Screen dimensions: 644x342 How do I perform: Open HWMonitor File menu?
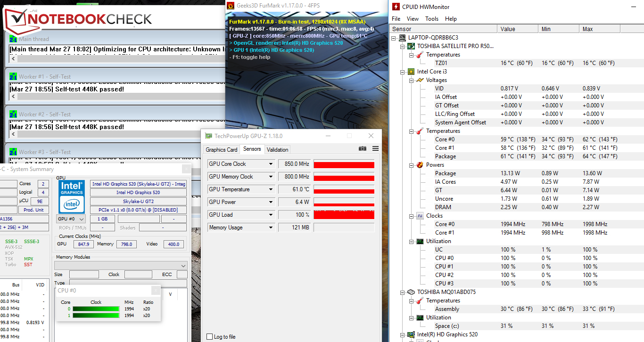[396, 19]
